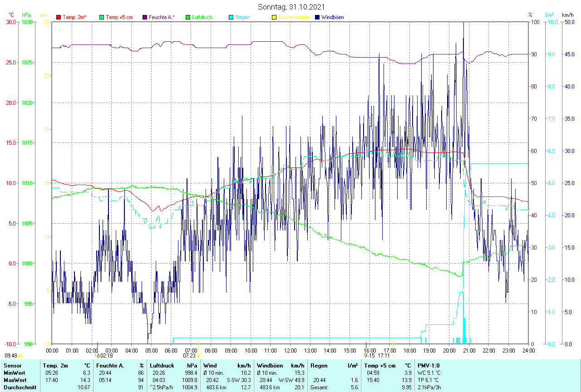Click the cyan Regen legend swatch

(231, 17)
